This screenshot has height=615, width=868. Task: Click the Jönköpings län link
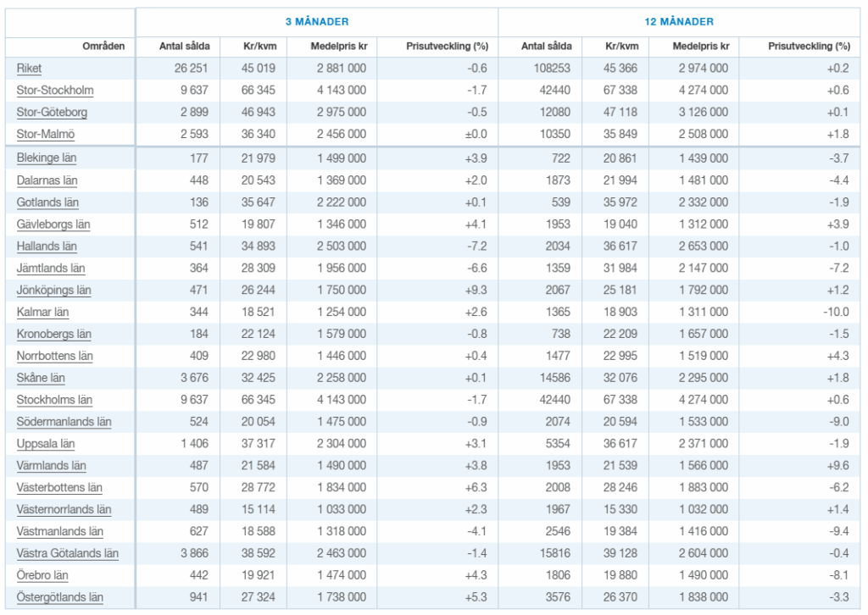pos(53,291)
